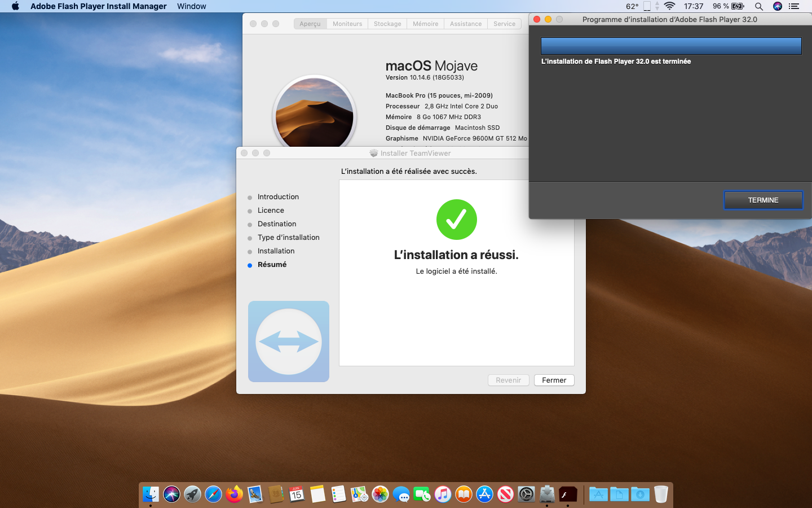The height and width of the screenshot is (508, 812).
Task: Open System Preferences gear in Dock
Action: [526, 494]
